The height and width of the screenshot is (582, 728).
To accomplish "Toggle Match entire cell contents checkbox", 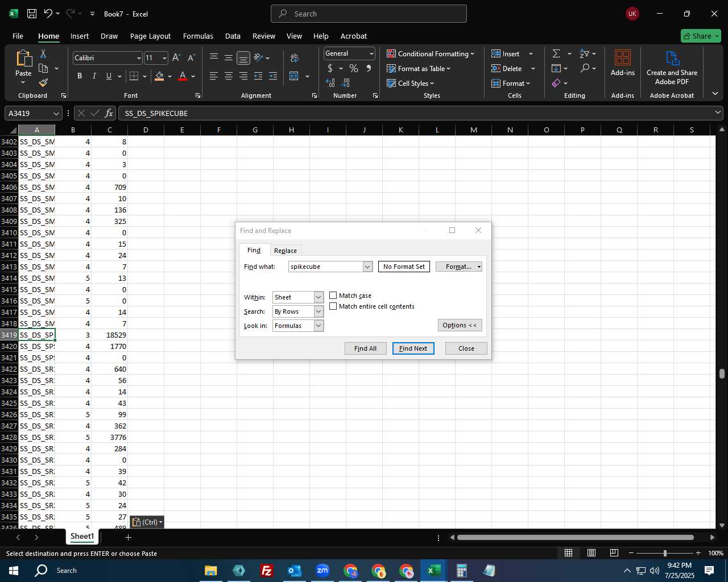I will [x=333, y=306].
